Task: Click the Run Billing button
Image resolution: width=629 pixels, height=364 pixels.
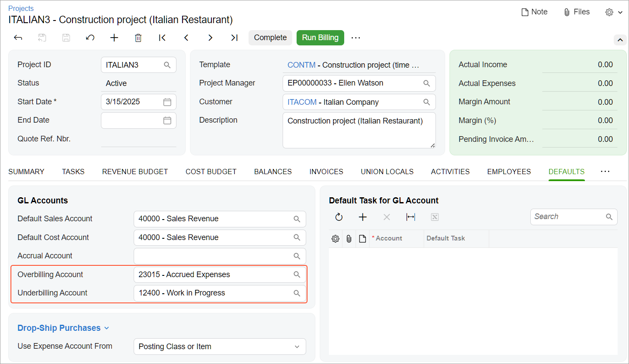Action: pyautogui.click(x=320, y=38)
